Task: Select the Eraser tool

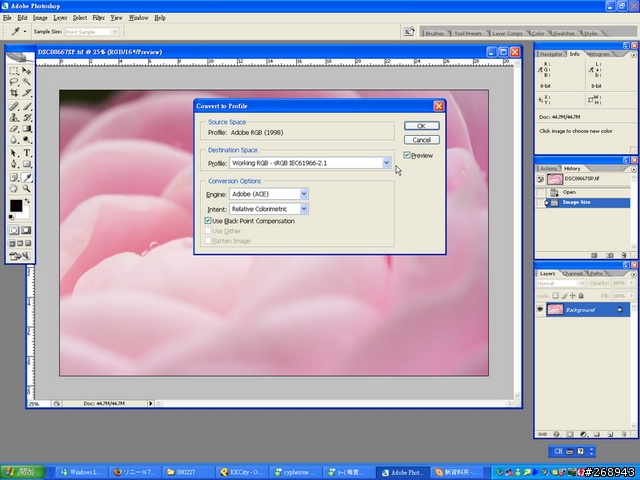Action: [13, 129]
